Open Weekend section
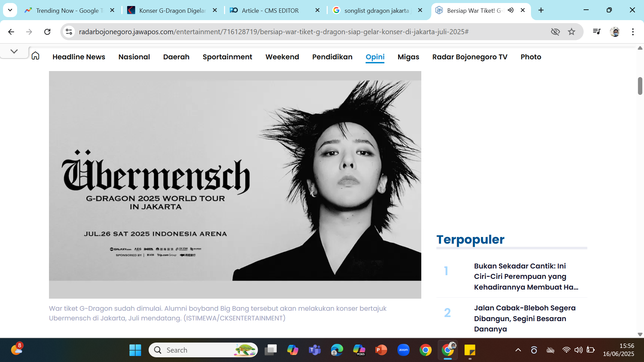Image resolution: width=644 pixels, height=362 pixels. click(282, 57)
